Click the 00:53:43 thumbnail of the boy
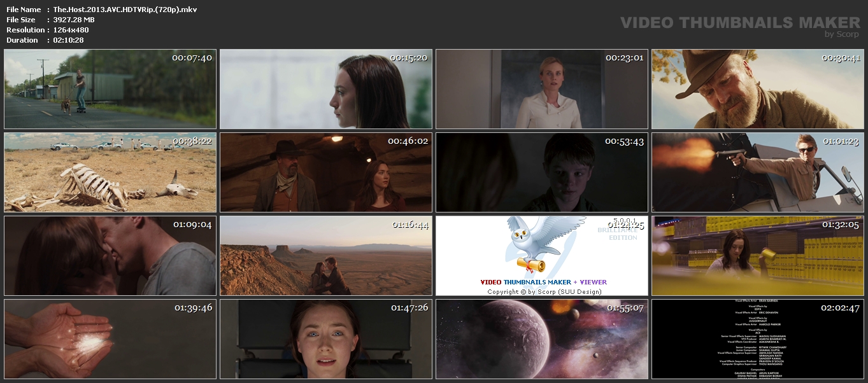The image size is (868, 383). [x=541, y=172]
